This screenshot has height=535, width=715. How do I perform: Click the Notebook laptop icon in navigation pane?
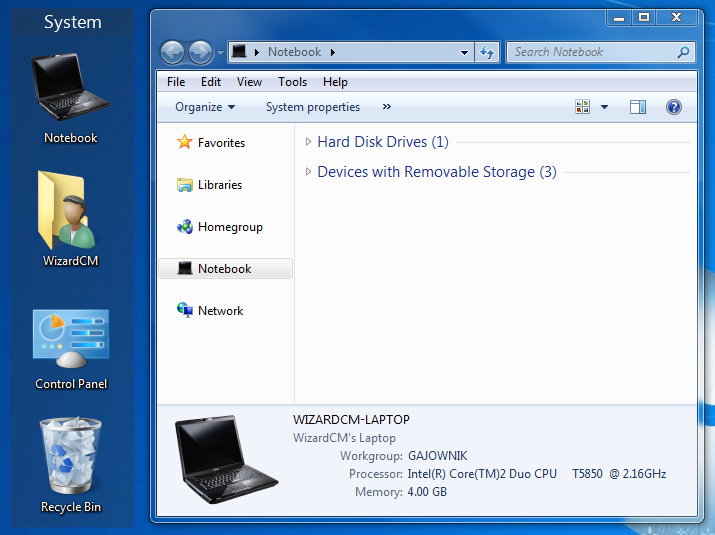[x=185, y=268]
